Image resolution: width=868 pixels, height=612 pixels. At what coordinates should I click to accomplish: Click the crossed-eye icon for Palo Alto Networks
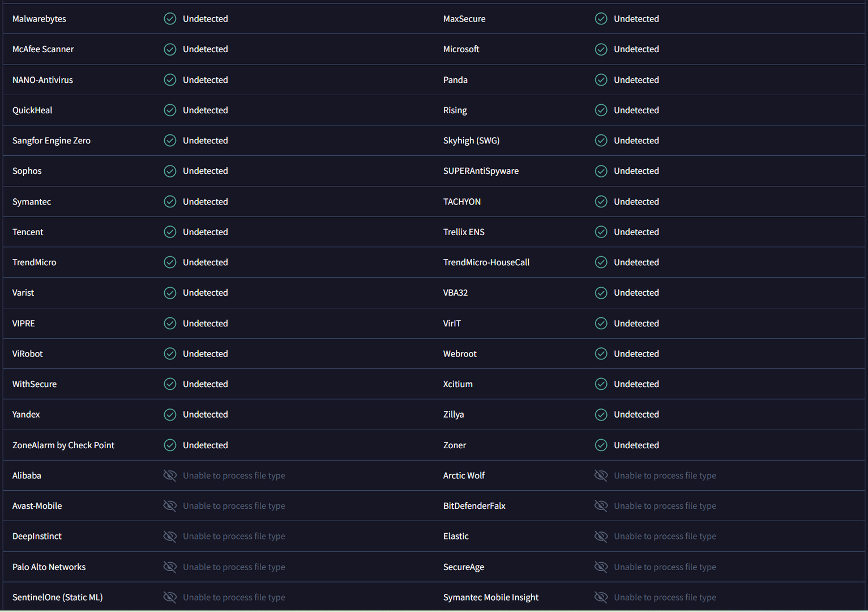(x=170, y=567)
